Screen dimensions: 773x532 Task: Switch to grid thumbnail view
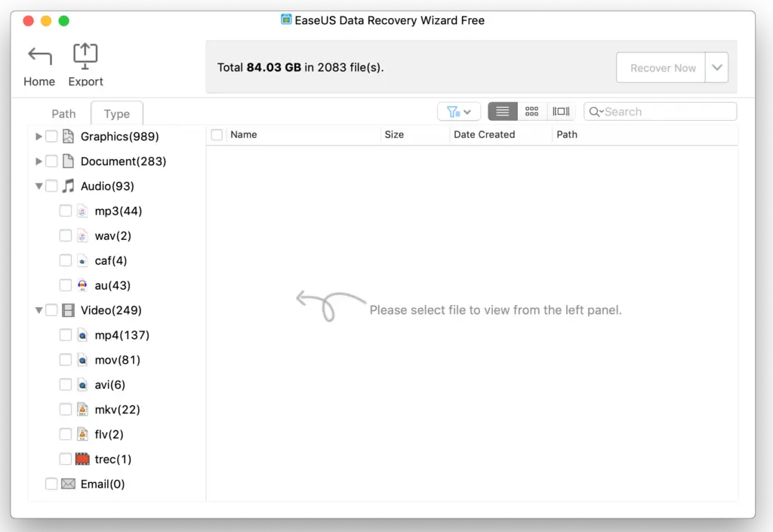coord(531,112)
